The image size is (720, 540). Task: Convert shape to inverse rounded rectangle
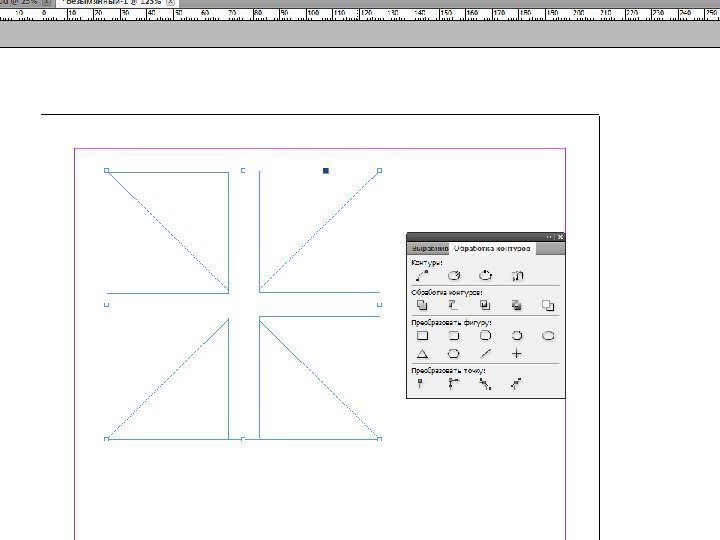tap(517, 336)
